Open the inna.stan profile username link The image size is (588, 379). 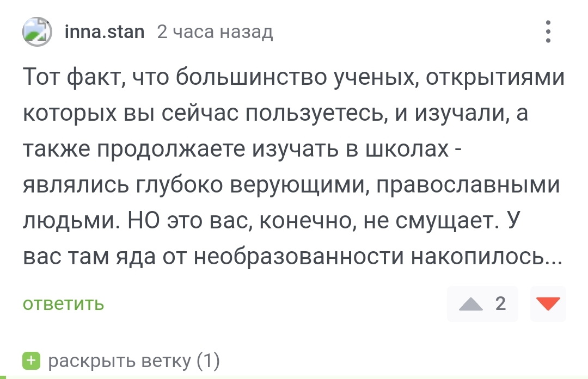pyautogui.click(x=105, y=32)
